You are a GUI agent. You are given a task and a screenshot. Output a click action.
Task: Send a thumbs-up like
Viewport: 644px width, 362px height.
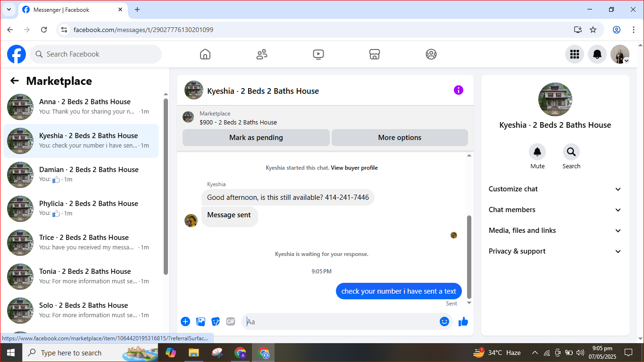(x=463, y=321)
